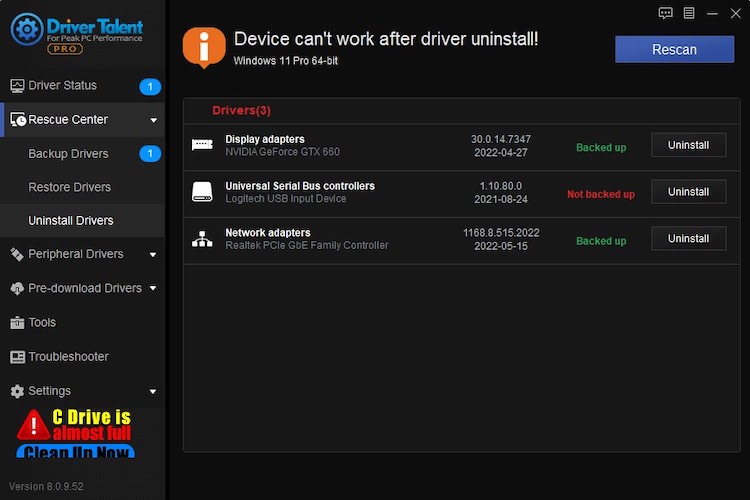Select Universal Serial Bus controllers title
Image resolution: width=750 pixels, height=500 pixels.
click(300, 186)
